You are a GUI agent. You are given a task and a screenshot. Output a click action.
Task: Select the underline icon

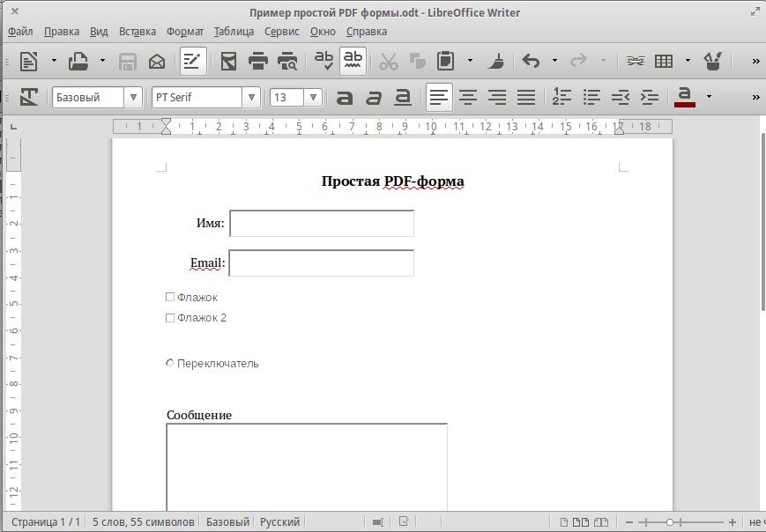403,97
